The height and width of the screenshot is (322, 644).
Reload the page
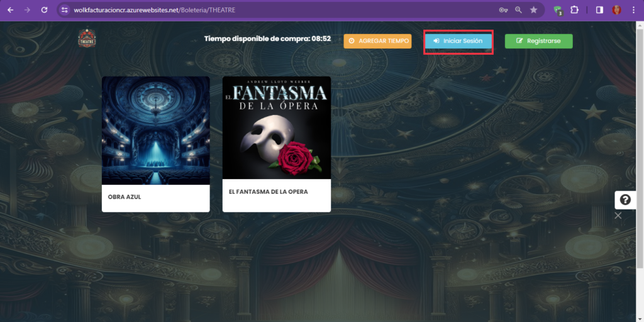[44, 10]
